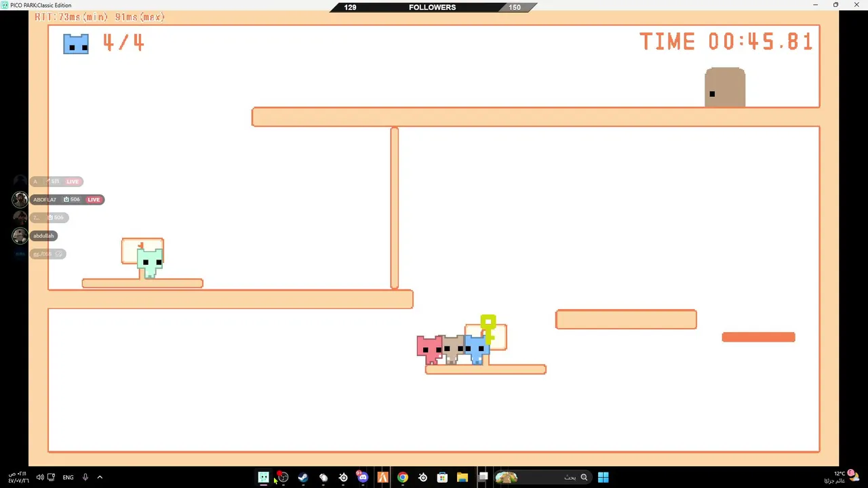Viewport: 868px width, 488px height.
Task: Click the taskbar search box
Action: [543, 477]
